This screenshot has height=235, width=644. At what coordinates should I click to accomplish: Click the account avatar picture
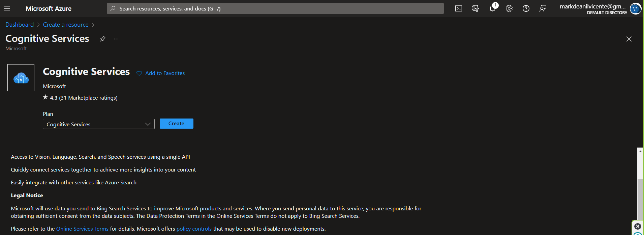click(636, 8)
